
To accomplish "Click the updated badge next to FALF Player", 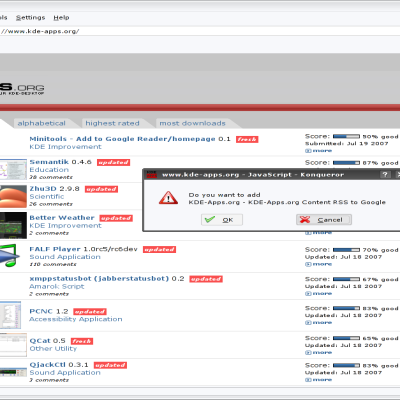I will click(x=159, y=249).
